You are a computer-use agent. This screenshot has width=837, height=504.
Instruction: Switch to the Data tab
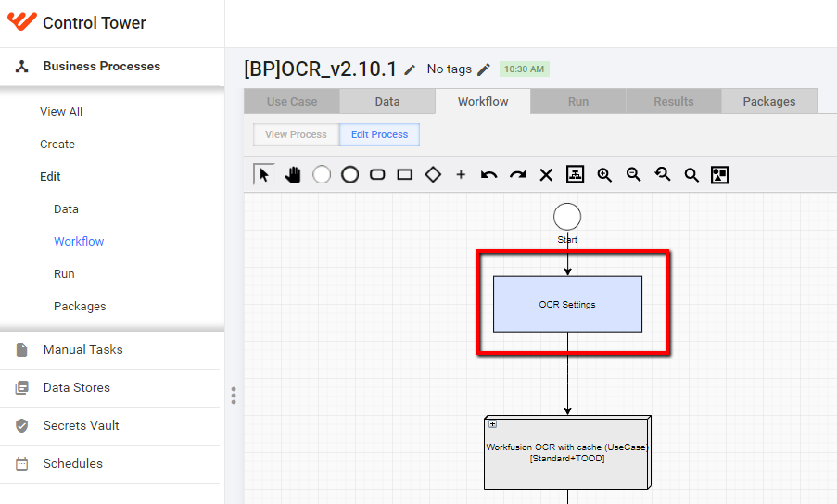point(387,101)
